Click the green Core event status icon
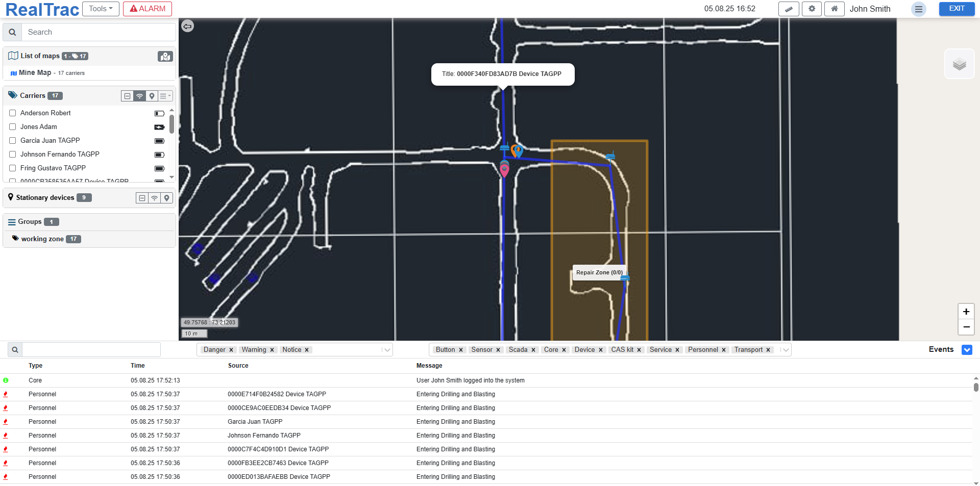980x486 pixels. (x=6, y=380)
